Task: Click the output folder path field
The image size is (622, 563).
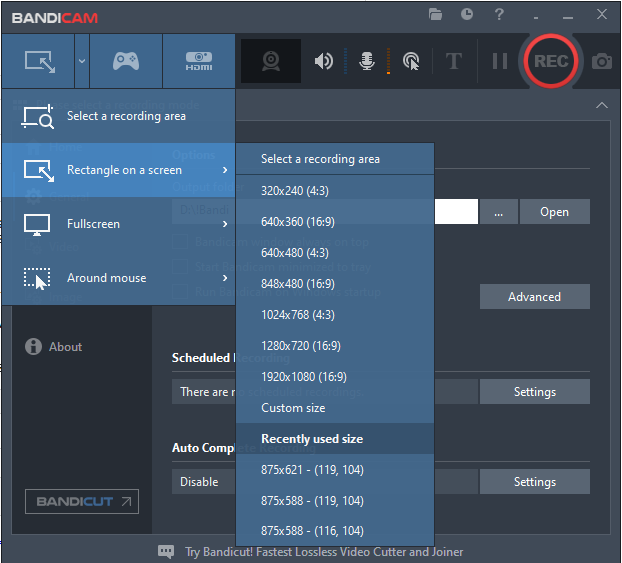Action: (x=325, y=211)
